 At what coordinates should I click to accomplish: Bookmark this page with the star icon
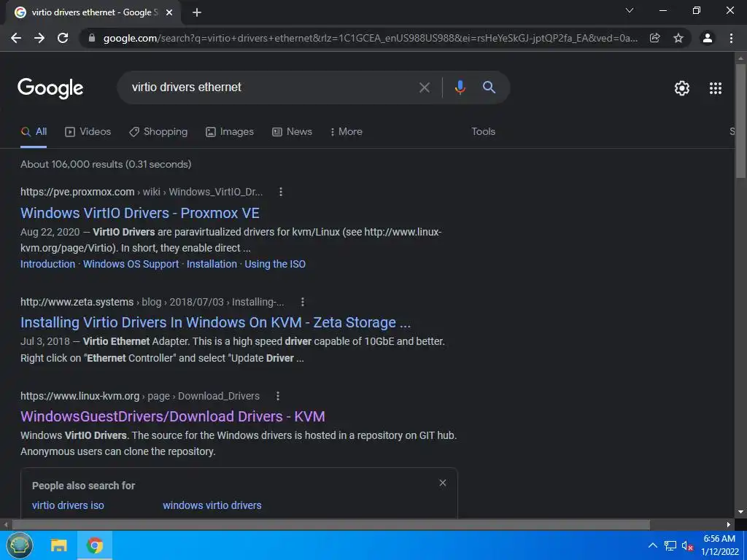(678, 38)
